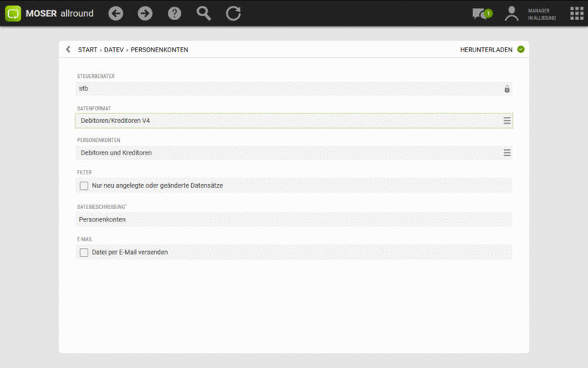Open the user profile icon
The height and width of the screenshot is (368, 588).
click(512, 13)
